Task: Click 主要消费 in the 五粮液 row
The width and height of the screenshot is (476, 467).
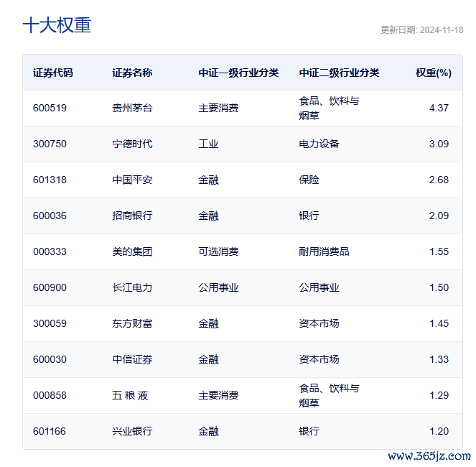Action: pos(218,395)
